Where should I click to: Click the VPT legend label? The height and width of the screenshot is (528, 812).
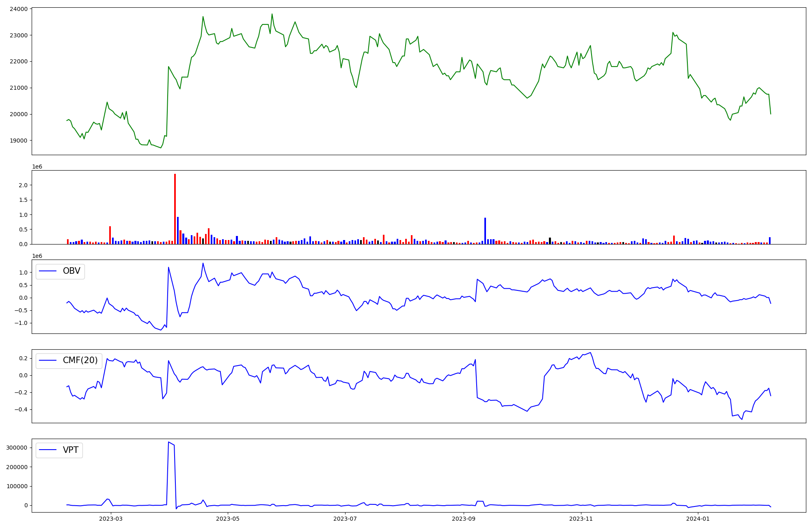(x=71, y=450)
